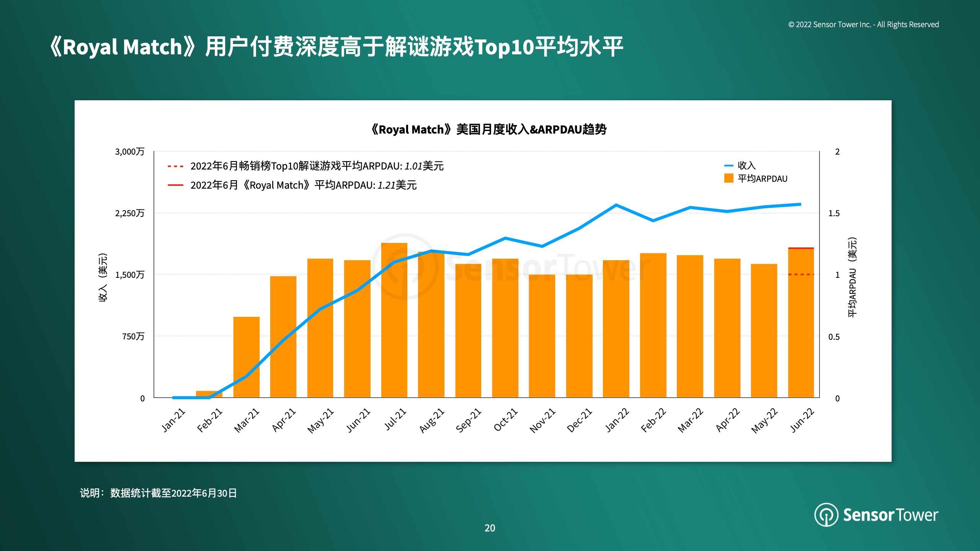This screenshot has width=980, height=551.
Task: Click the 平均ARPDAU legend label
Action: (763, 179)
